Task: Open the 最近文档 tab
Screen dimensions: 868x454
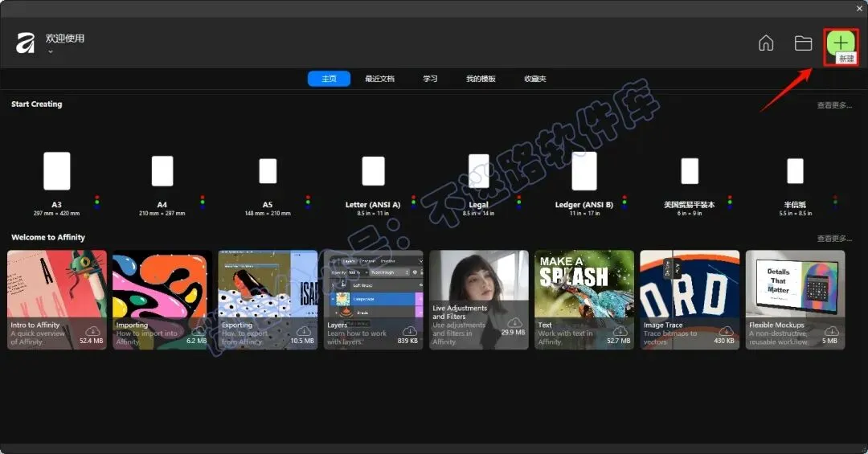Action: point(379,79)
